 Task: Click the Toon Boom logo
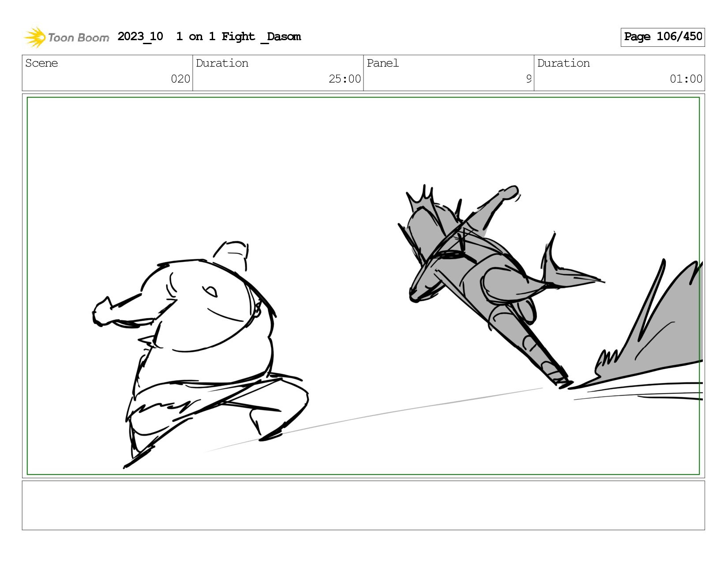click(x=66, y=37)
